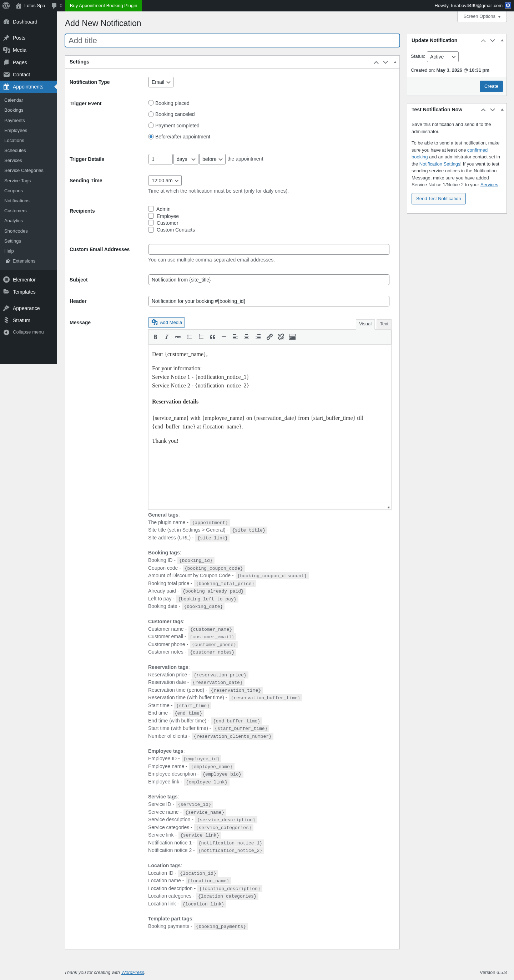514x980 pixels.
Task: Align text center in editor
Action: [x=247, y=337]
